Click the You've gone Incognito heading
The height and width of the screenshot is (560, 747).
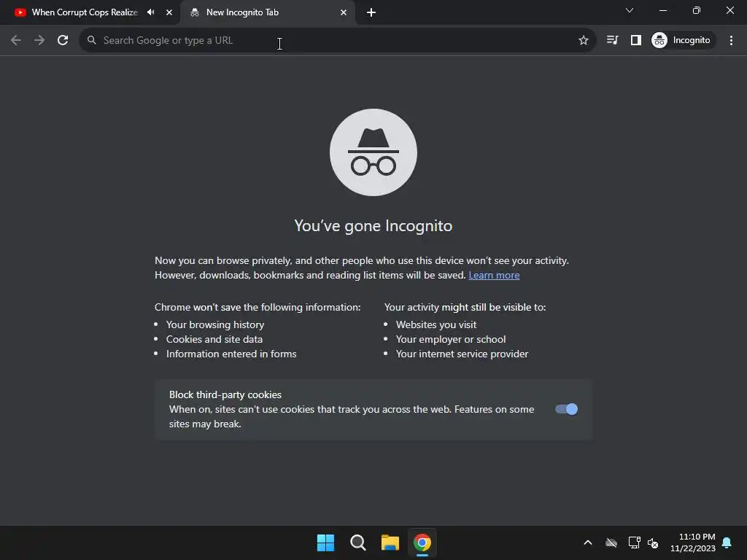pos(373,226)
